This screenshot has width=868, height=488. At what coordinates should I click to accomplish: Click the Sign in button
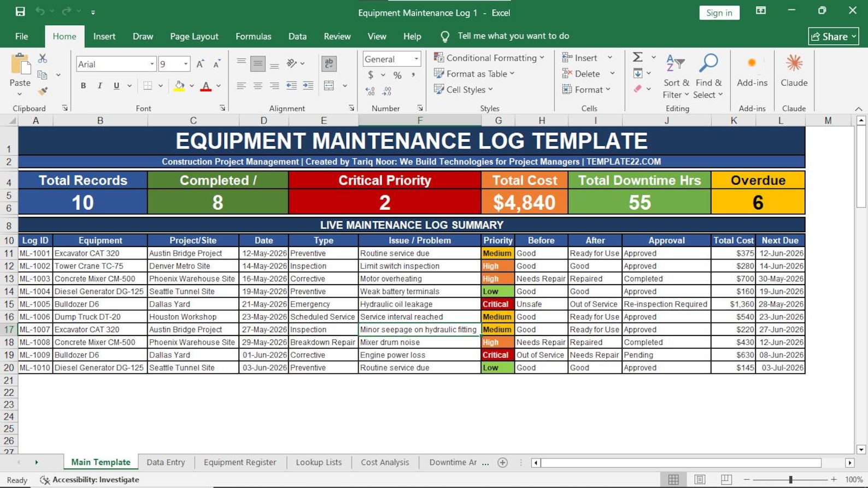point(719,13)
